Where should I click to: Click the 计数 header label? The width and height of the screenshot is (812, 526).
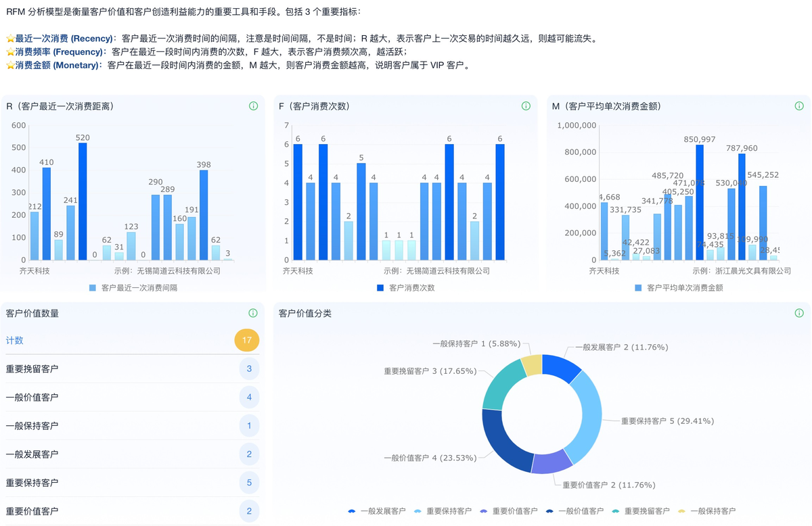(14, 340)
